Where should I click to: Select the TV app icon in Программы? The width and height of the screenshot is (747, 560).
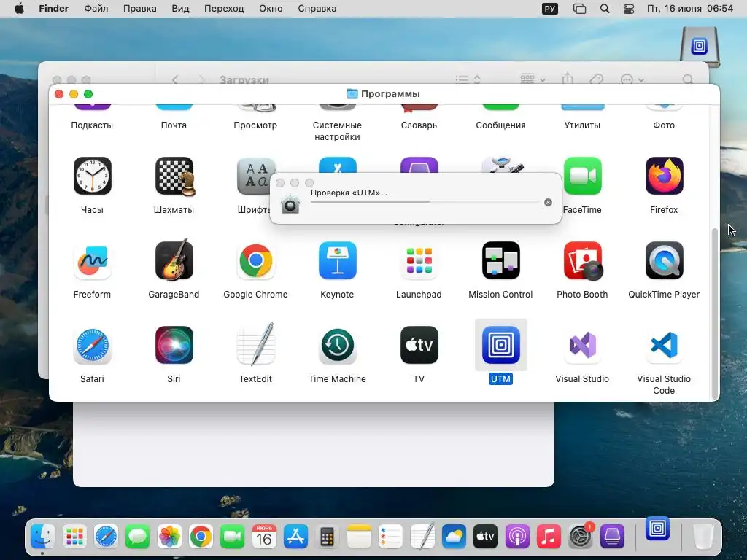pyautogui.click(x=419, y=345)
